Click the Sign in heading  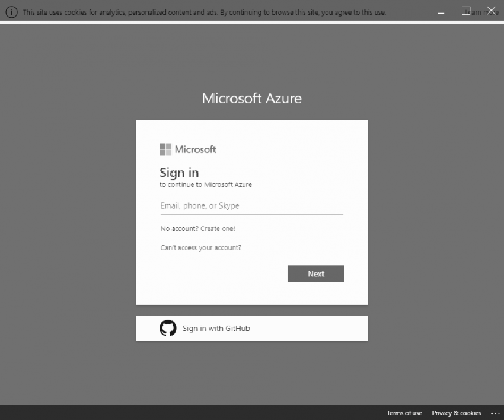tap(179, 173)
